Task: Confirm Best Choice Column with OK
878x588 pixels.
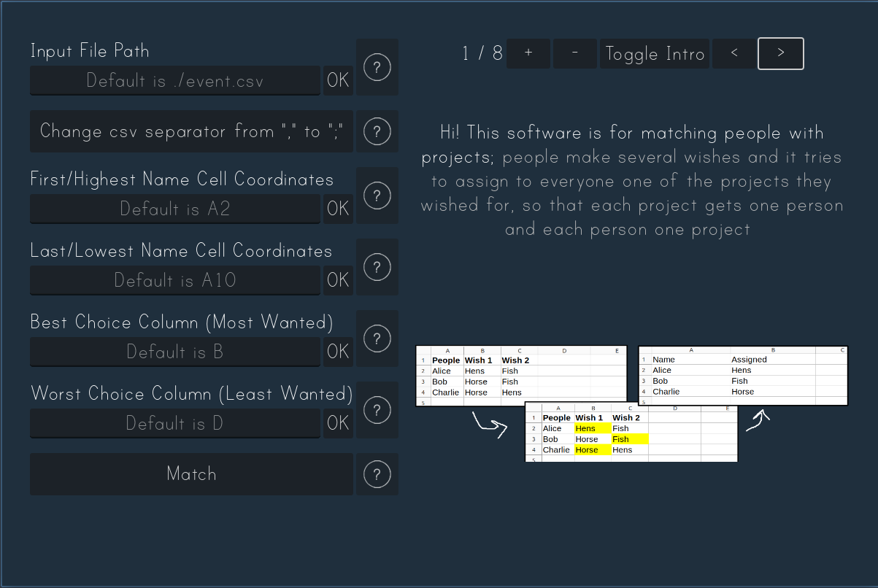Action: coord(338,352)
